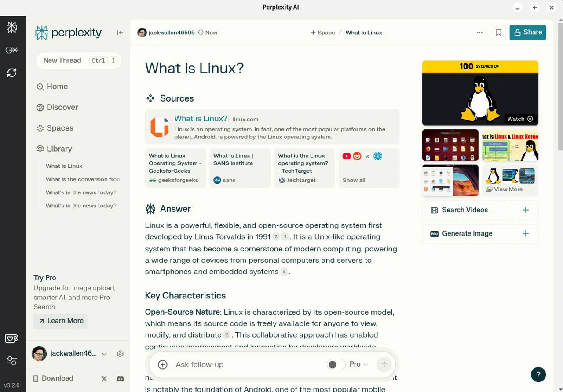Click the perplexity wordmark logo

pos(68,33)
